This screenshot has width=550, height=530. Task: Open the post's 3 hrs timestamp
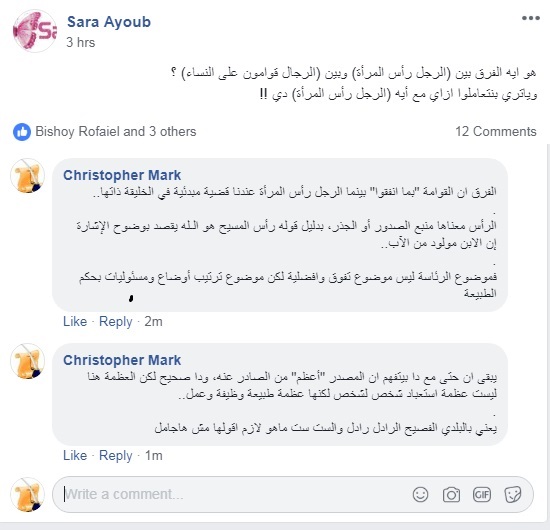(81, 42)
